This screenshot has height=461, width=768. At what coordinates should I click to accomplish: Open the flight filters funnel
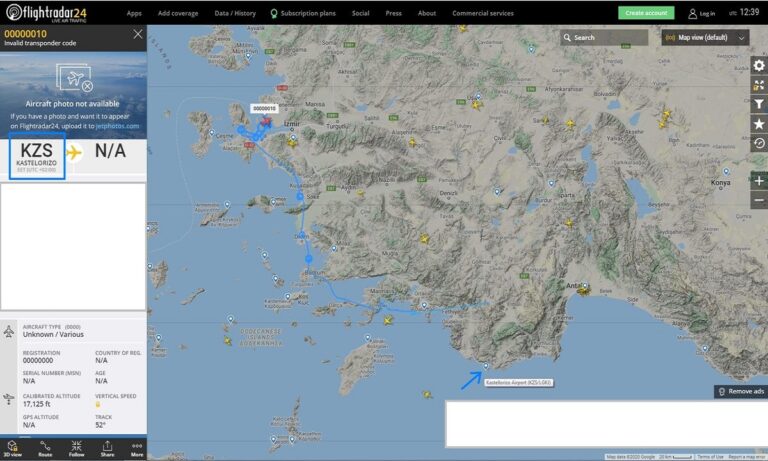coord(758,104)
